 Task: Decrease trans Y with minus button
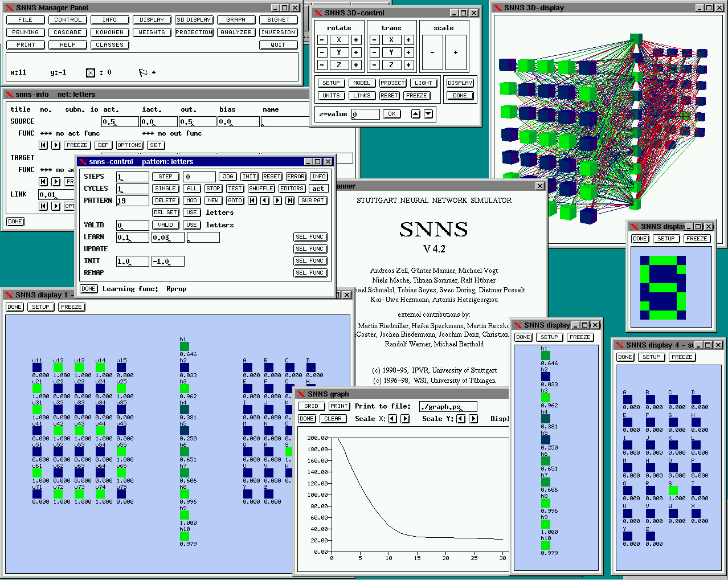pos(374,52)
